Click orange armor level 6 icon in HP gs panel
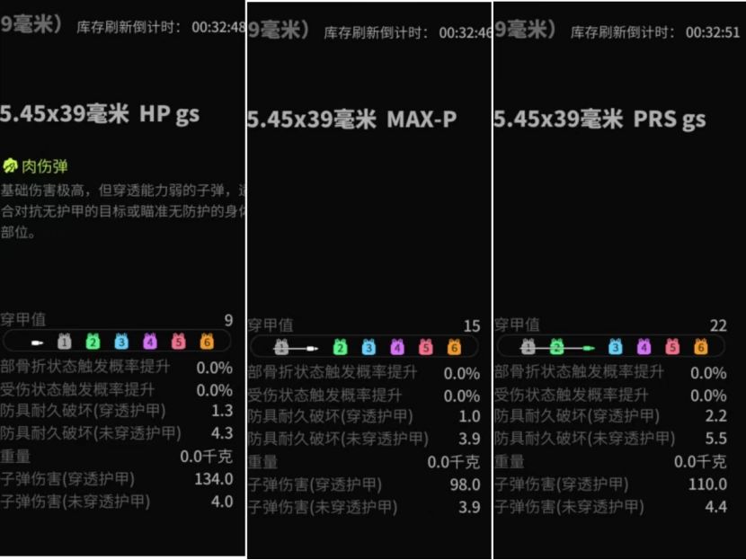The height and width of the screenshot is (560, 746). [207, 342]
